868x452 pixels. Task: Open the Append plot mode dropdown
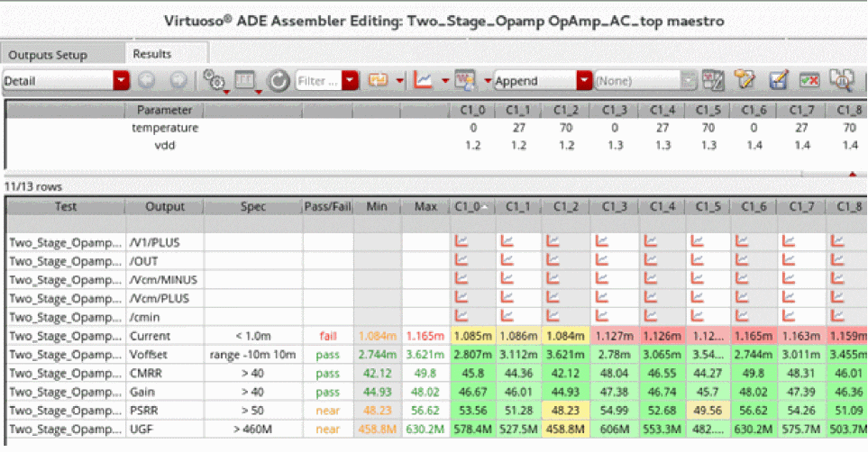point(585,80)
